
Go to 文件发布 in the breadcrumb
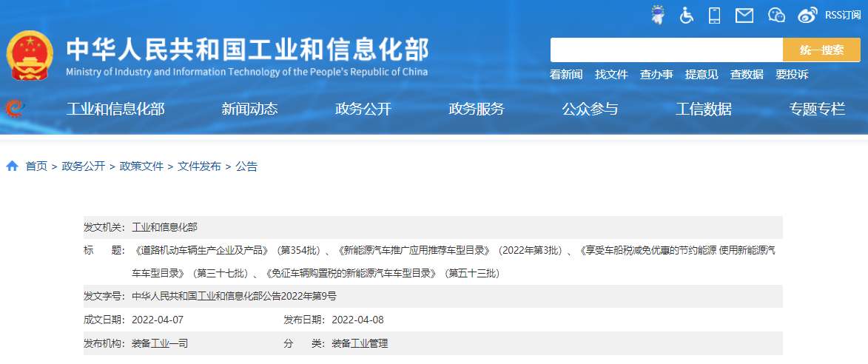[x=199, y=166]
